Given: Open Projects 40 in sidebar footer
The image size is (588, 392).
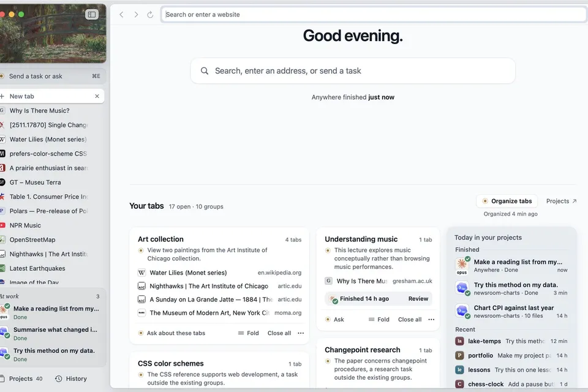Looking at the screenshot, I should click(x=22, y=379).
